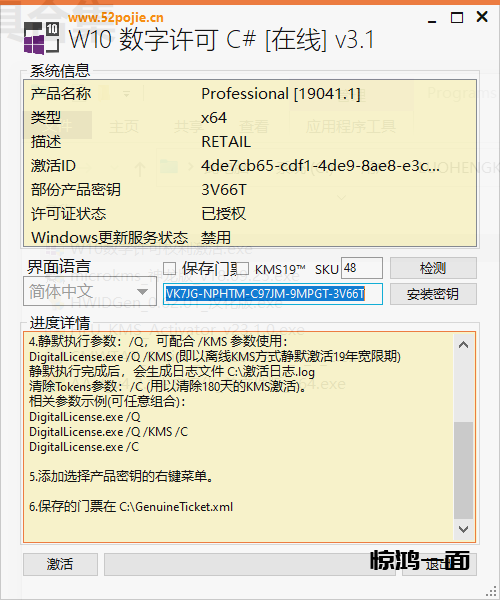500x600 pixels.
Task: Maximize the application window
Action: pyautogui.click(x=457, y=18)
